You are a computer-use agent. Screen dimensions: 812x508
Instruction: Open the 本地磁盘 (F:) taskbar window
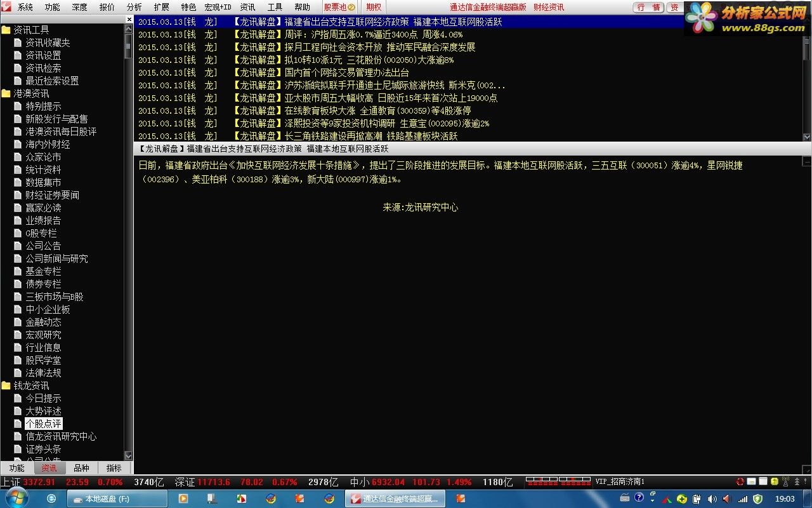[x=117, y=498]
